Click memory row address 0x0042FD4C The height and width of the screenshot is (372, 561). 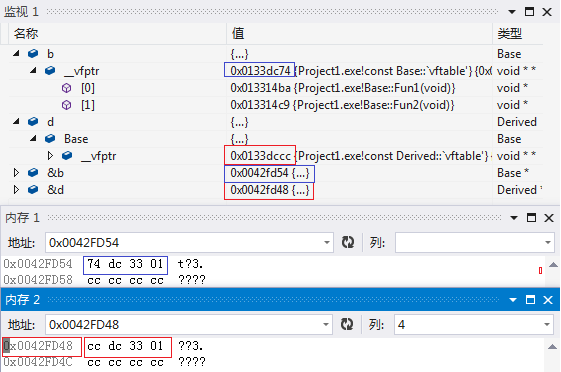pyautogui.click(x=38, y=362)
